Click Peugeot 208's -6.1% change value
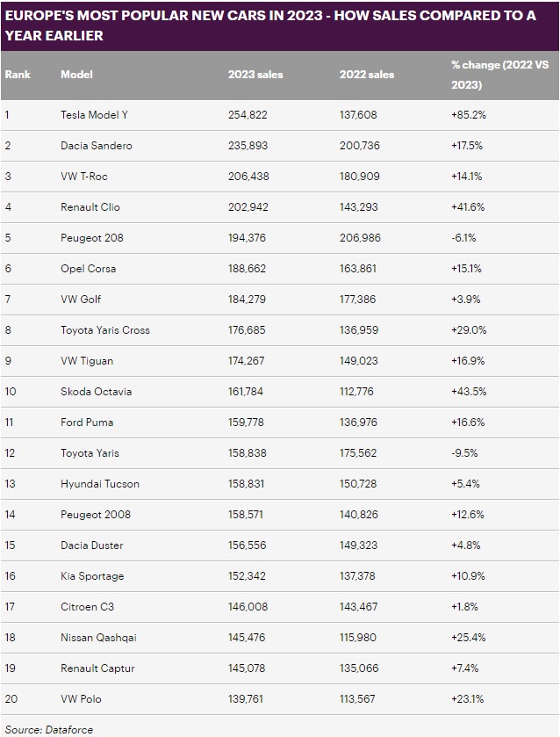 click(463, 238)
